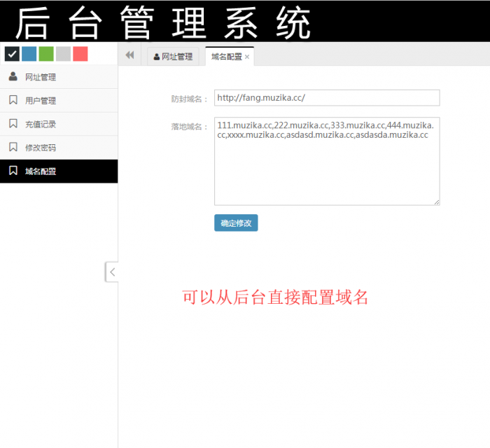Image resolution: width=490 pixels, height=448 pixels.
Task: Click the user icon beside 网址管理 in sidebar
Action: tap(13, 76)
